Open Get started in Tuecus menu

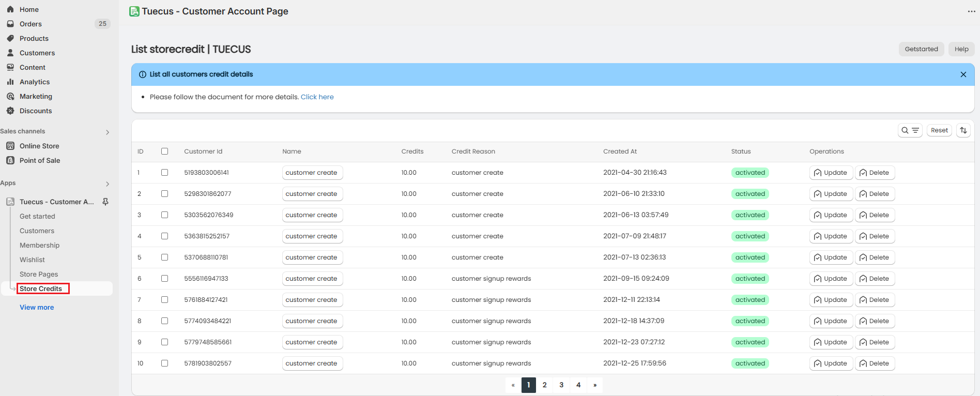tap(37, 216)
